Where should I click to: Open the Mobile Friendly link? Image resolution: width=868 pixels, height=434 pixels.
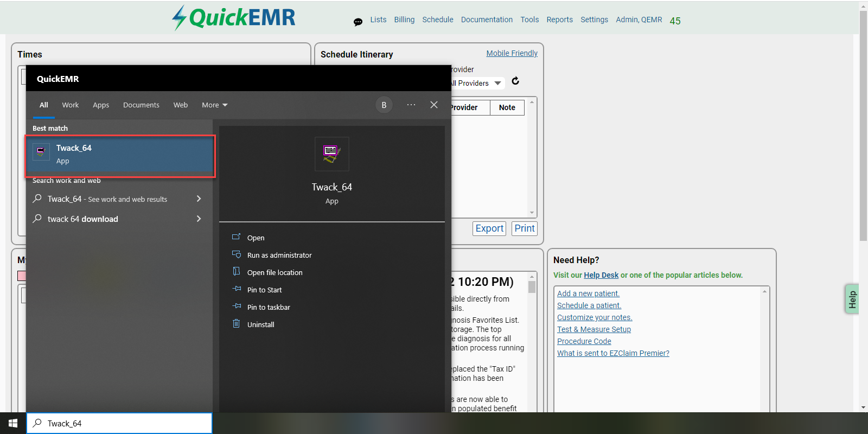pos(512,53)
